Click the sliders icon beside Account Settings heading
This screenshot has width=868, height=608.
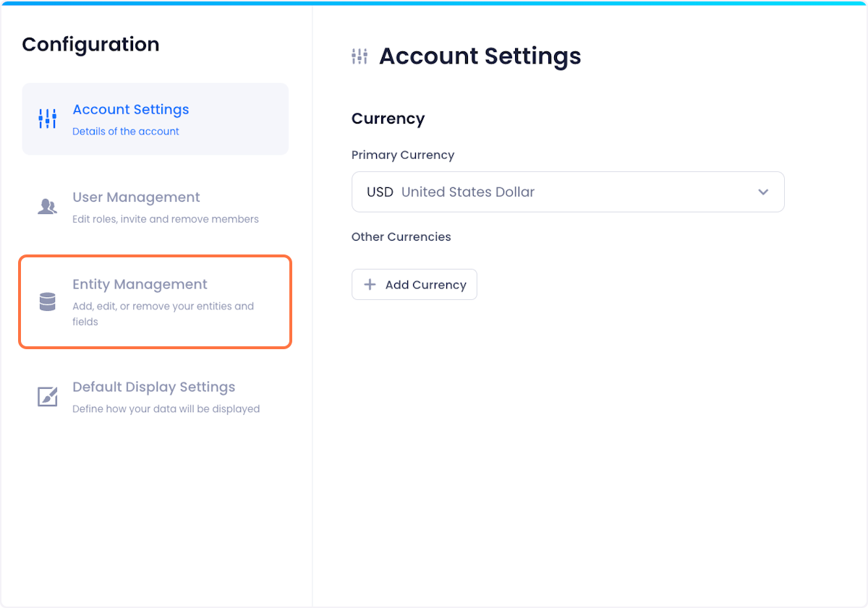(x=359, y=56)
